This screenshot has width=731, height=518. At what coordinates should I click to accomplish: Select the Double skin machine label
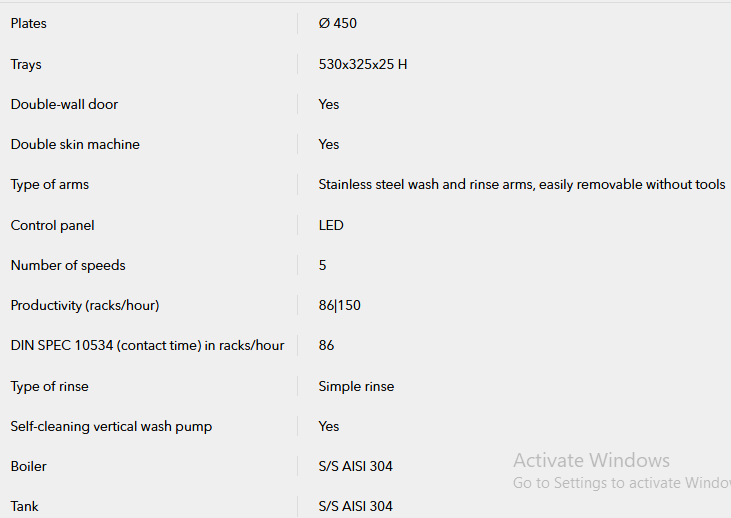[x=75, y=145]
